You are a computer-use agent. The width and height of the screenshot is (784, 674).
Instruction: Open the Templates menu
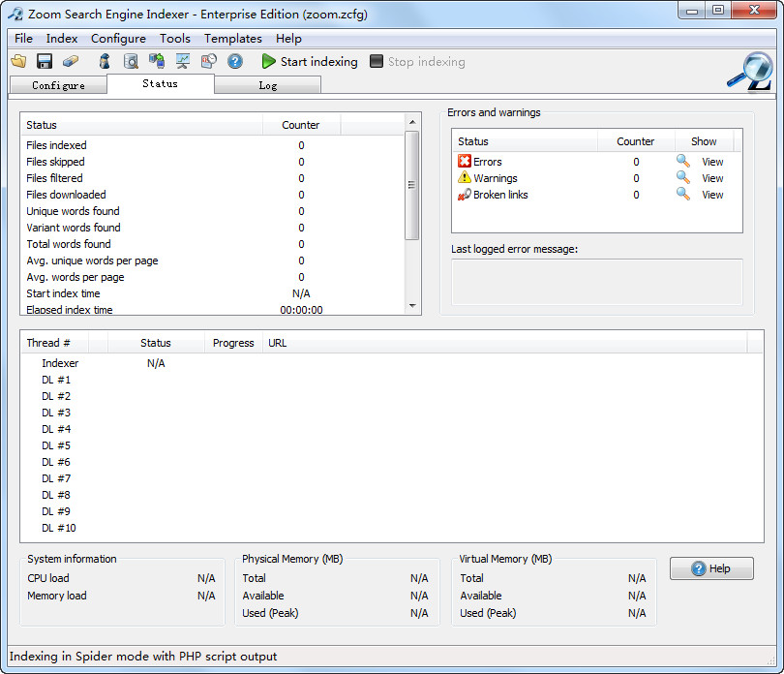point(232,39)
